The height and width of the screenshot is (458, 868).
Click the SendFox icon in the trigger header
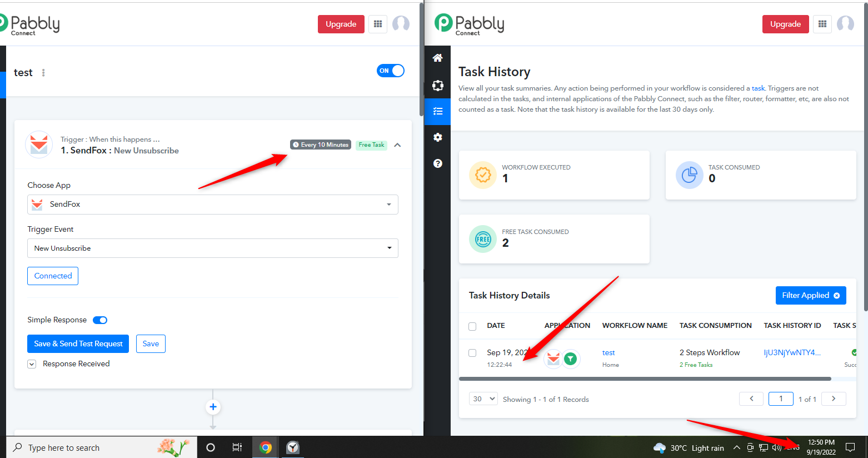39,145
